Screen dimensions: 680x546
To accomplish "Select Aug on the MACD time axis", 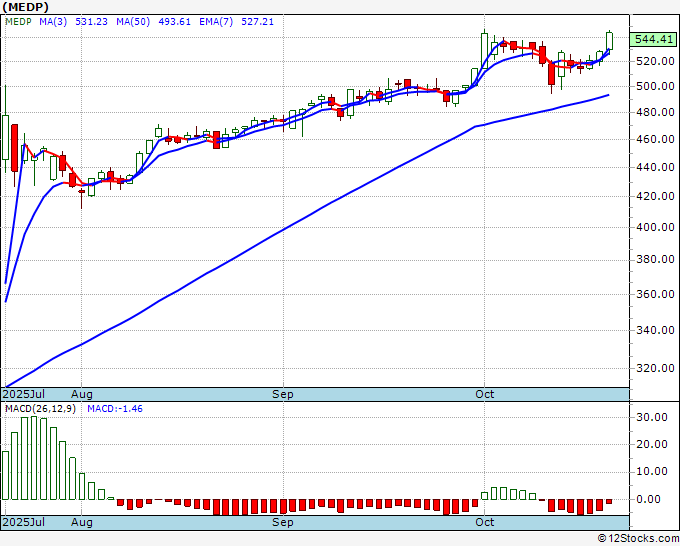I will (82, 522).
